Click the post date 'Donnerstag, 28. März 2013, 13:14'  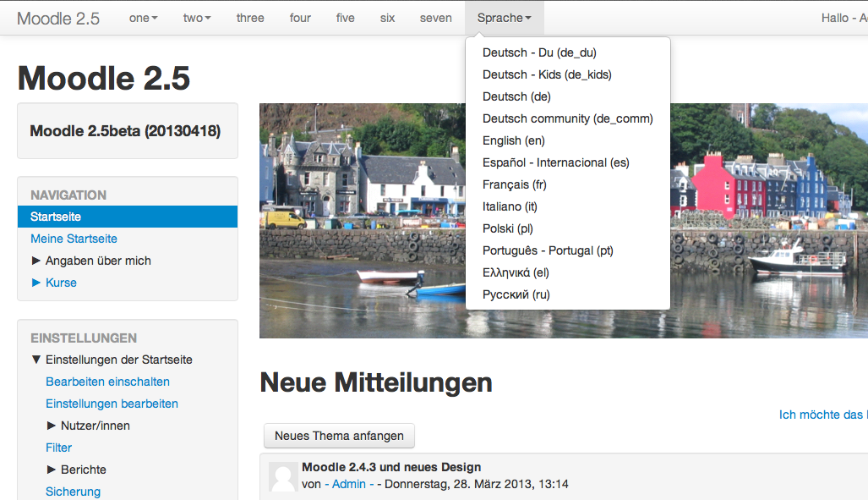(x=477, y=484)
